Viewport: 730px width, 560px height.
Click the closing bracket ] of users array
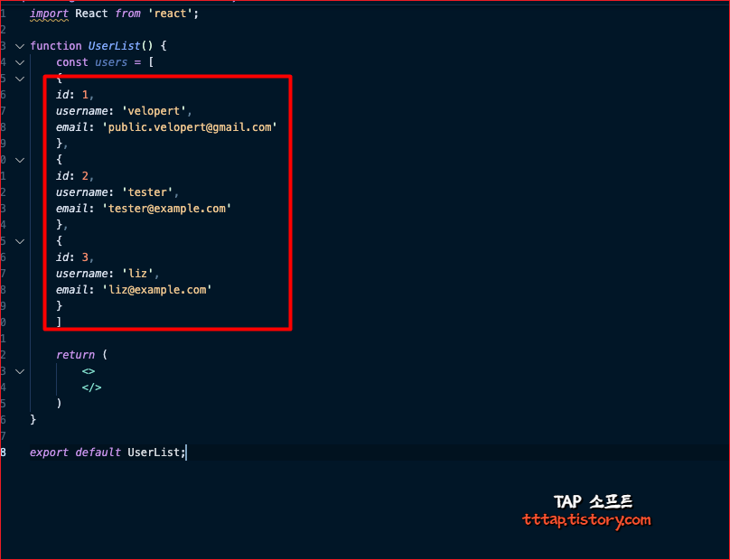(x=59, y=322)
